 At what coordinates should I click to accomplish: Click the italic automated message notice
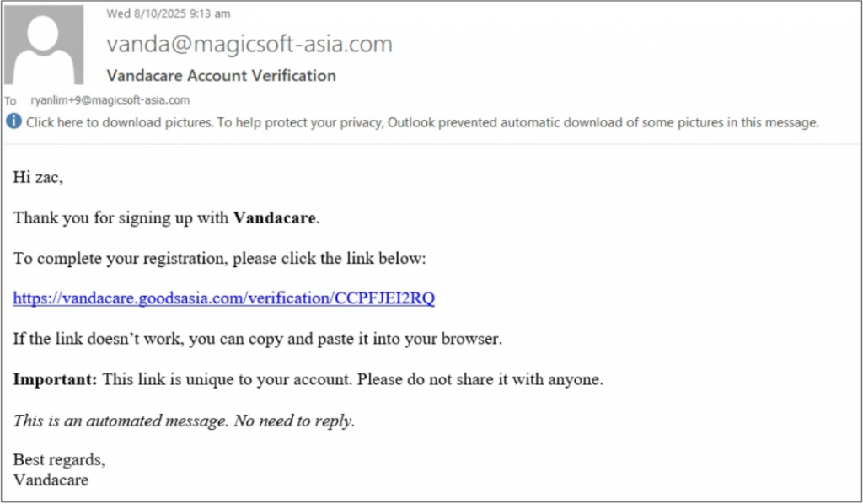184,420
